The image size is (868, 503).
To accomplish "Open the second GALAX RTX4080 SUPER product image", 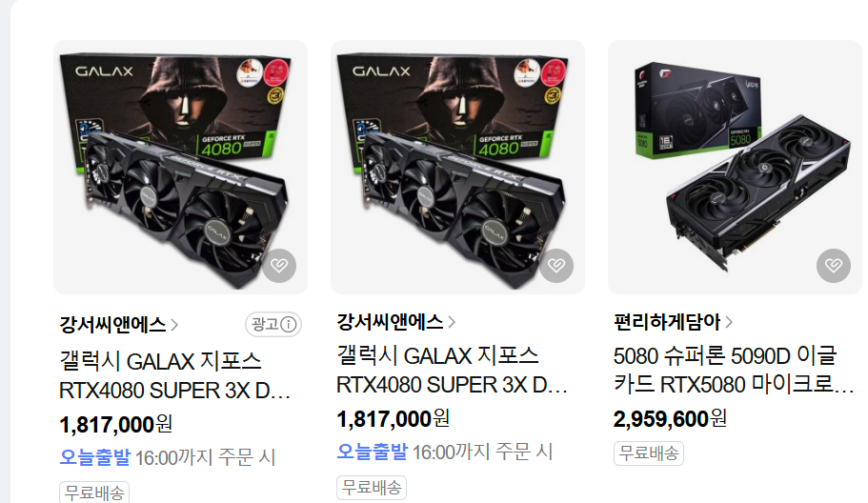I will coord(457,167).
